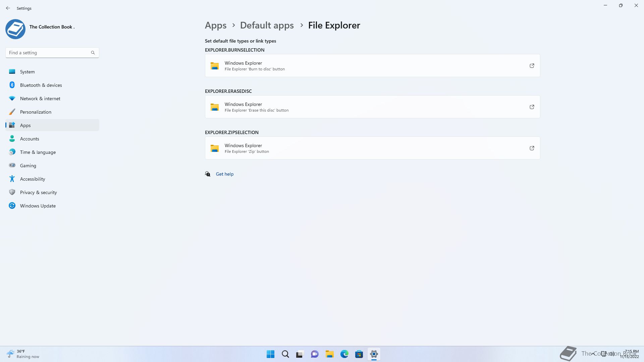Open Accounts settings

[52, 139]
